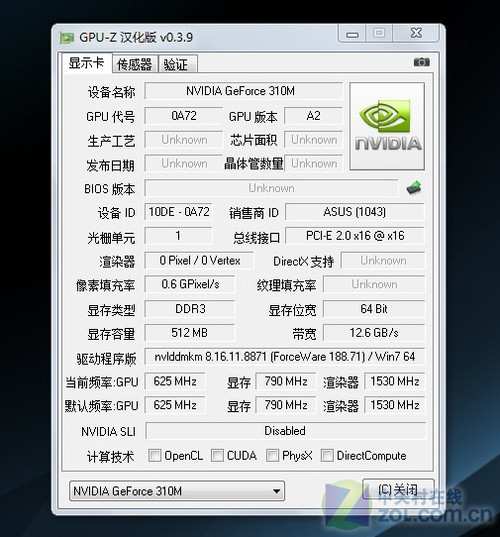Click the (C)关闭 button
Viewport: 500px width, 537px height.
(398, 490)
